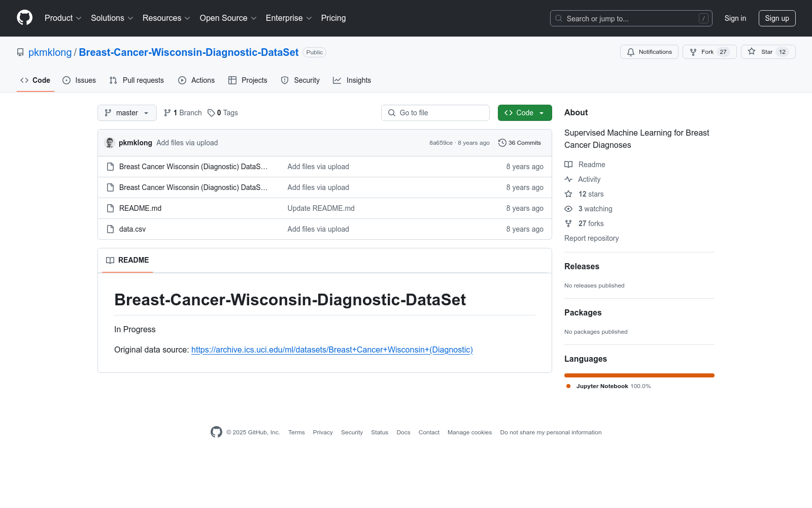
Task: Click the fork icon next to 27 forks
Action: tap(568, 224)
